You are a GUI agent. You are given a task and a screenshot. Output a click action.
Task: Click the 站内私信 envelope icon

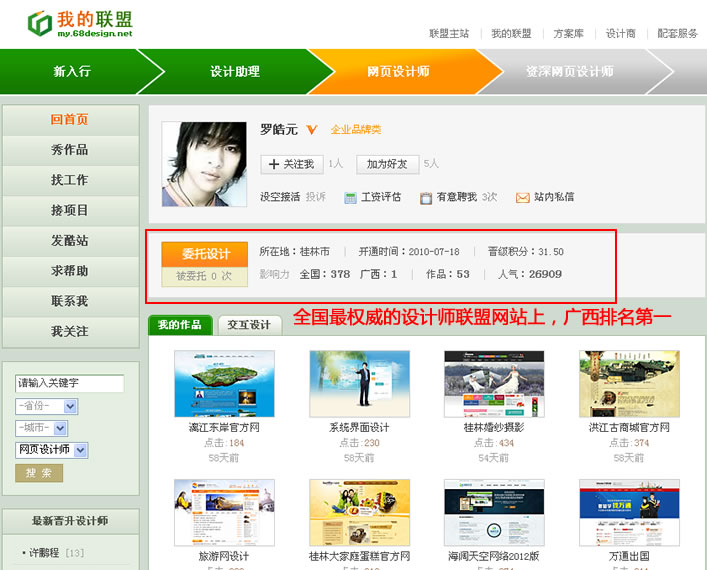click(522, 198)
